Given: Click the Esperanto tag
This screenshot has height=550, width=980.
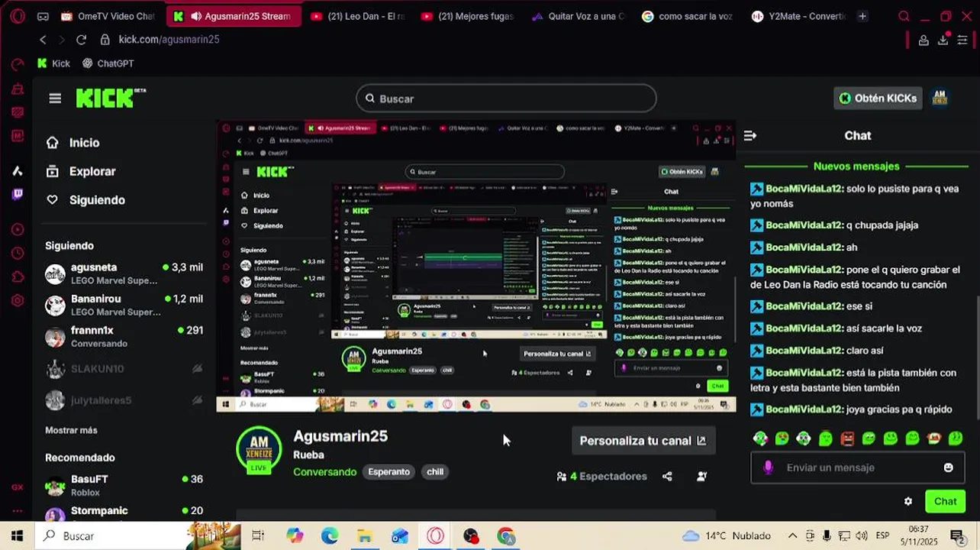Looking at the screenshot, I should pyautogui.click(x=388, y=472).
